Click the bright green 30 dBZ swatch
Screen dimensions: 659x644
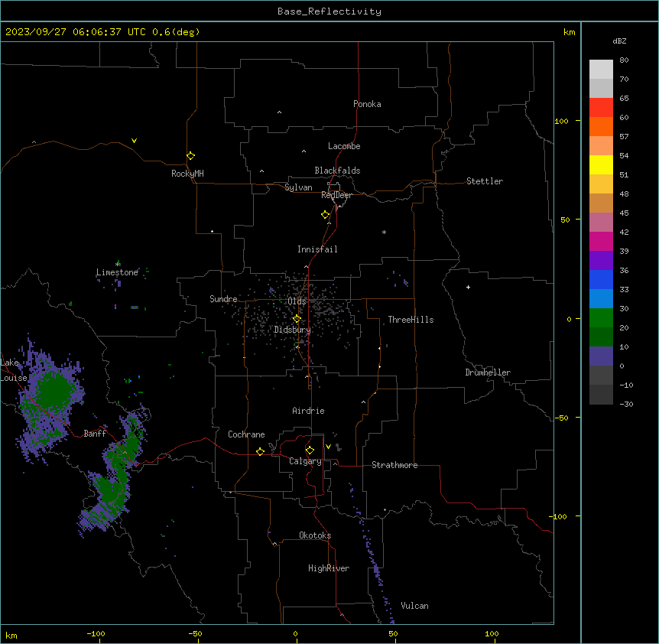click(x=601, y=318)
